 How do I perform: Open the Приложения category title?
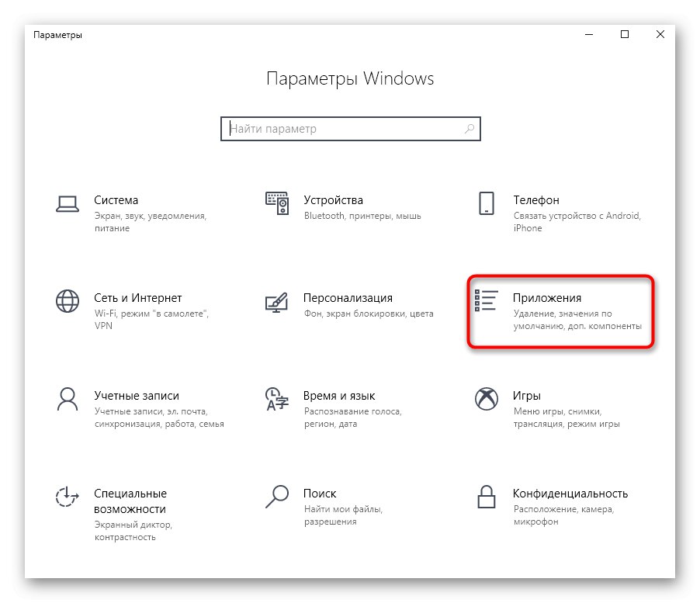pyautogui.click(x=547, y=298)
